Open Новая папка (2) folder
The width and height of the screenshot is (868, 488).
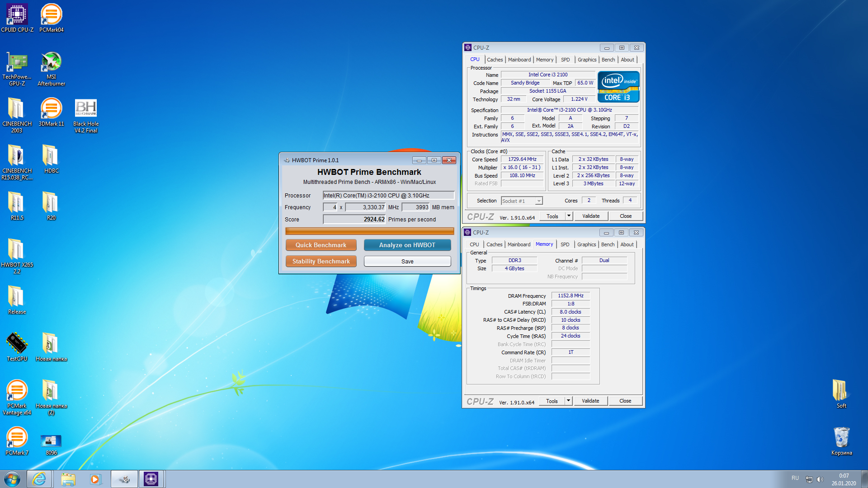(51, 398)
